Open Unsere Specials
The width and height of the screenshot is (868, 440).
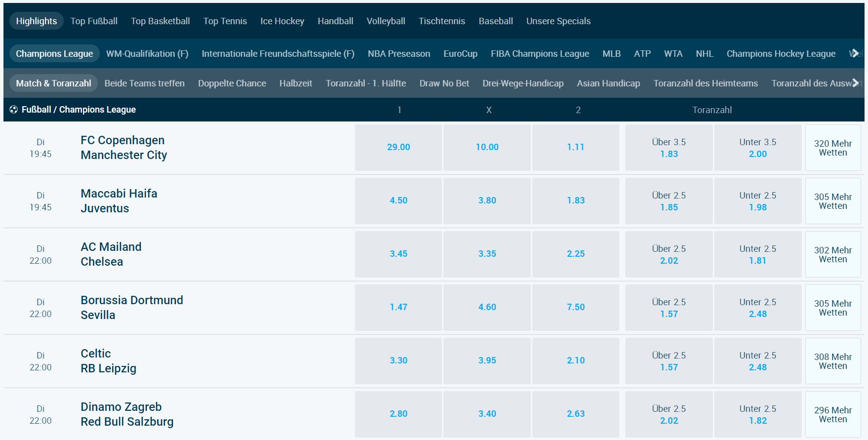[x=559, y=21]
